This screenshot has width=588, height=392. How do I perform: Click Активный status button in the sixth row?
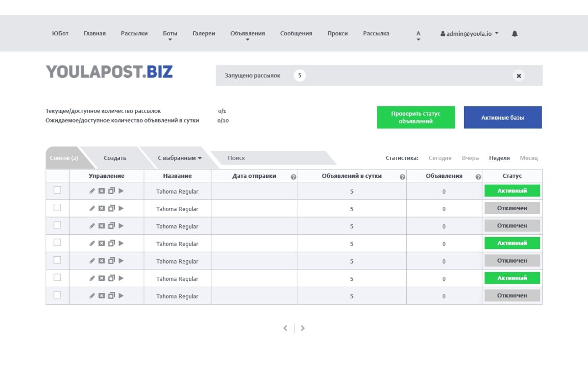[x=512, y=278]
